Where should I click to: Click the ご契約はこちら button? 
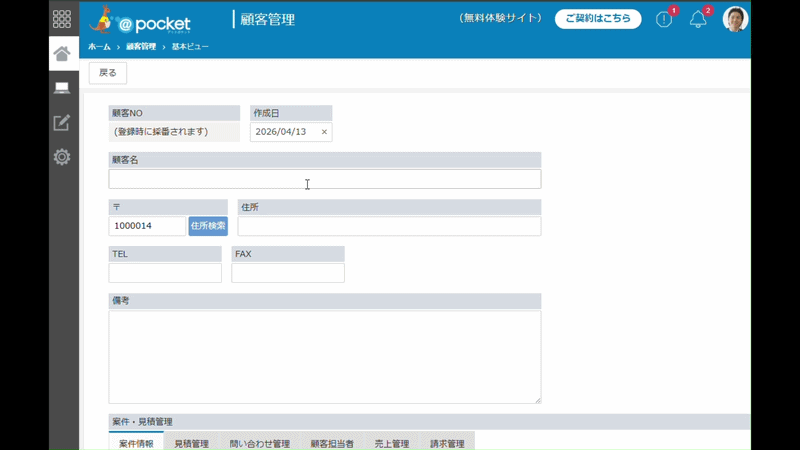598,19
